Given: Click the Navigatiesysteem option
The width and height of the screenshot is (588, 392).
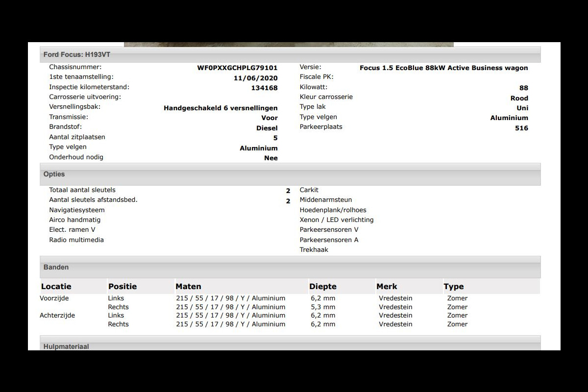Looking at the screenshot, I should tap(76, 210).
